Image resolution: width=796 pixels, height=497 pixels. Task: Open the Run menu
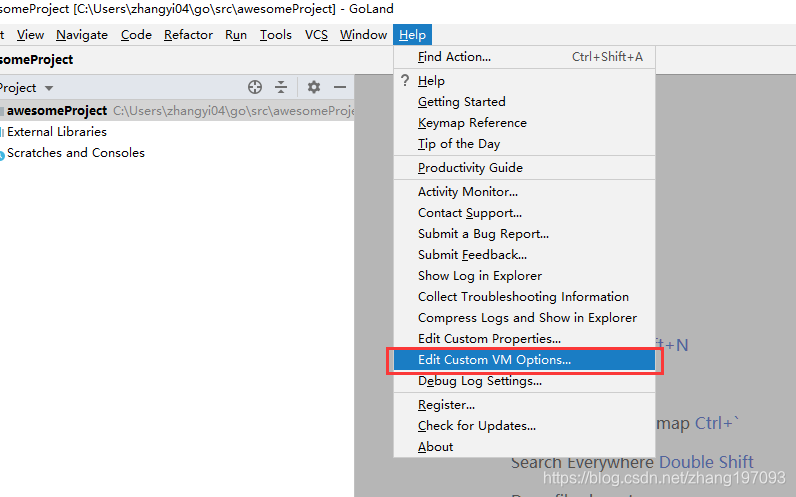click(236, 35)
